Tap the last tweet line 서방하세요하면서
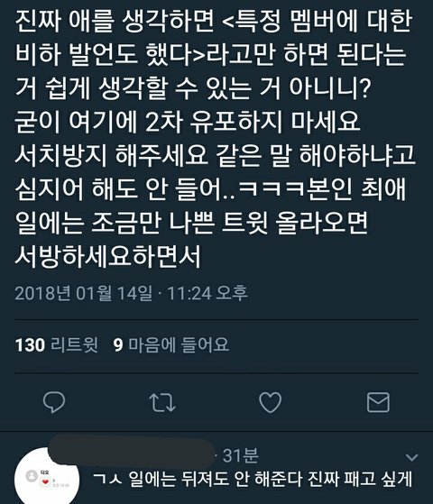The height and width of the screenshot is (504, 433). click(107, 256)
